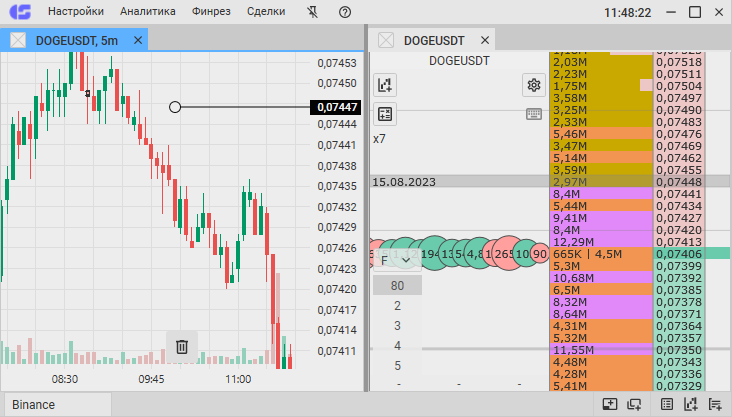This screenshot has width=732, height=417.
Task: Open order book settings gear icon
Action: [x=534, y=85]
